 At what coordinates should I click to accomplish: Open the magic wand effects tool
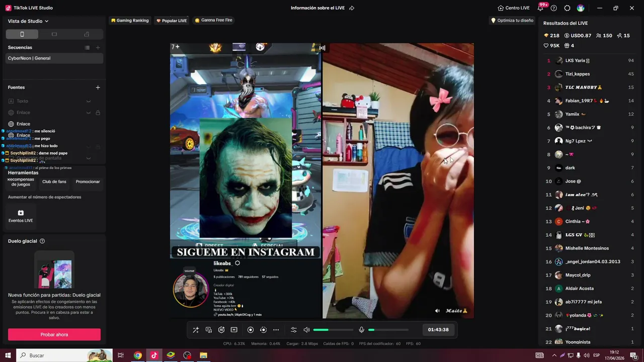[x=196, y=330]
